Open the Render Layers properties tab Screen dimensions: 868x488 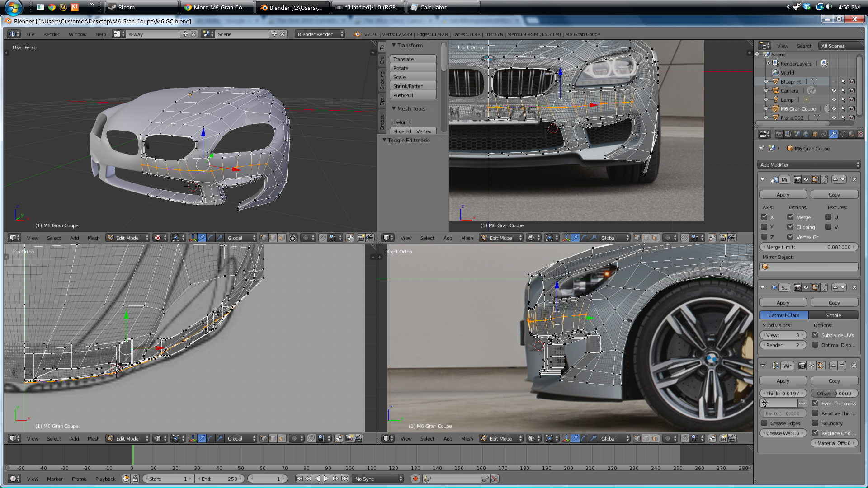(x=788, y=134)
